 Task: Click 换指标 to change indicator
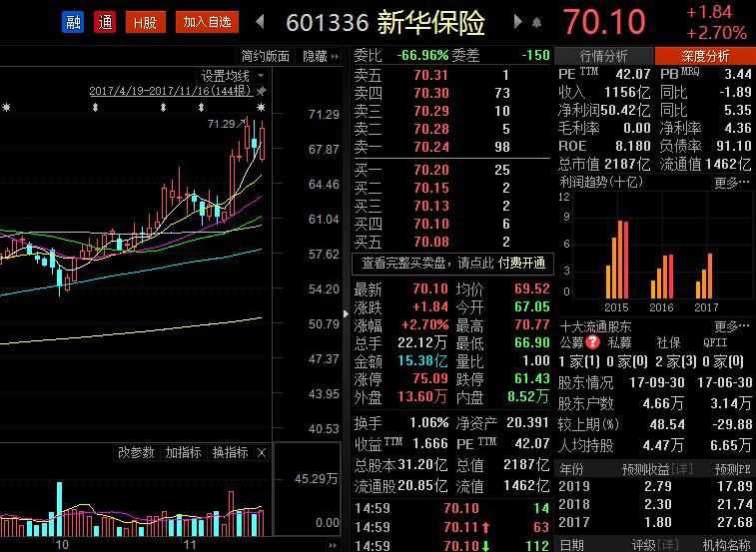point(231,453)
